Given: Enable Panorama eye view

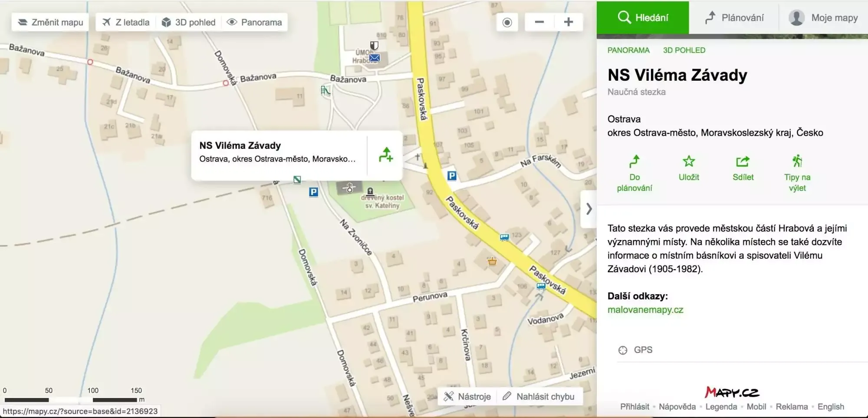Looking at the screenshot, I should pyautogui.click(x=255, y=22).
